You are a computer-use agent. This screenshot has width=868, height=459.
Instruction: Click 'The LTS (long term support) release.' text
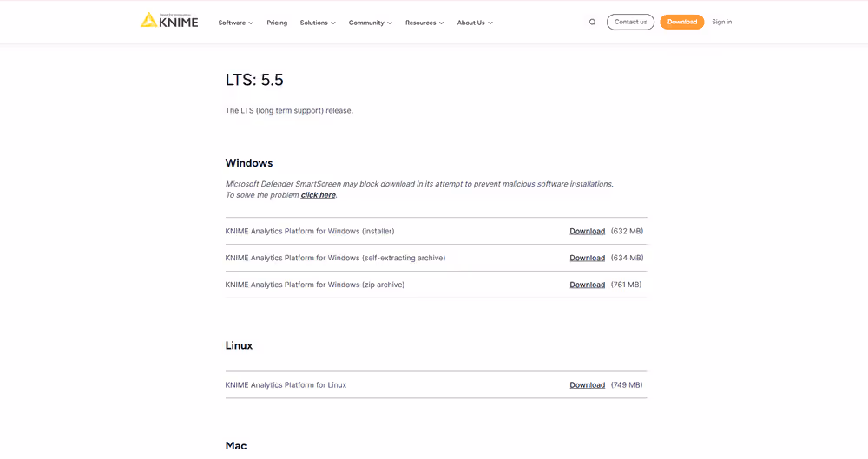pyautogui.click(x=289, y=111)
